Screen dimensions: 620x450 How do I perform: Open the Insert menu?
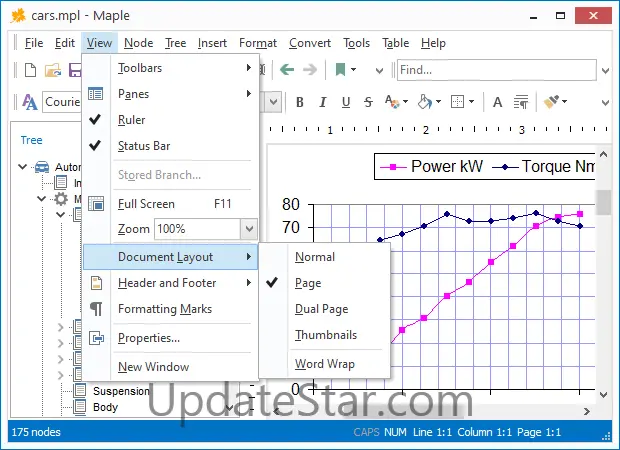click(x=212, y=43)
